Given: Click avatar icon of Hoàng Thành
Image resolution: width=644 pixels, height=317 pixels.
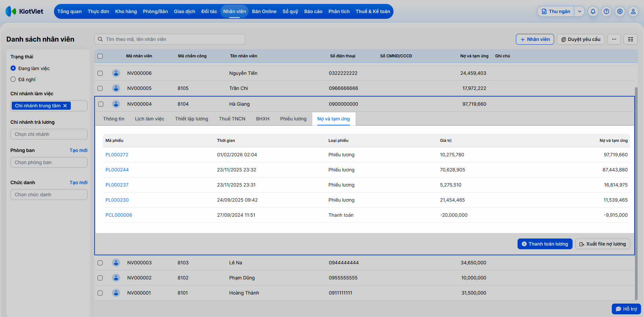Looking at the screenshot, I should 116,293.
